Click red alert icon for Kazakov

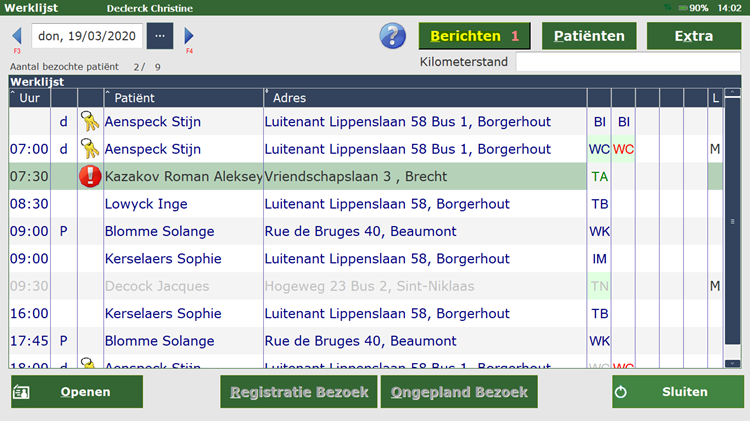(90, 177)
